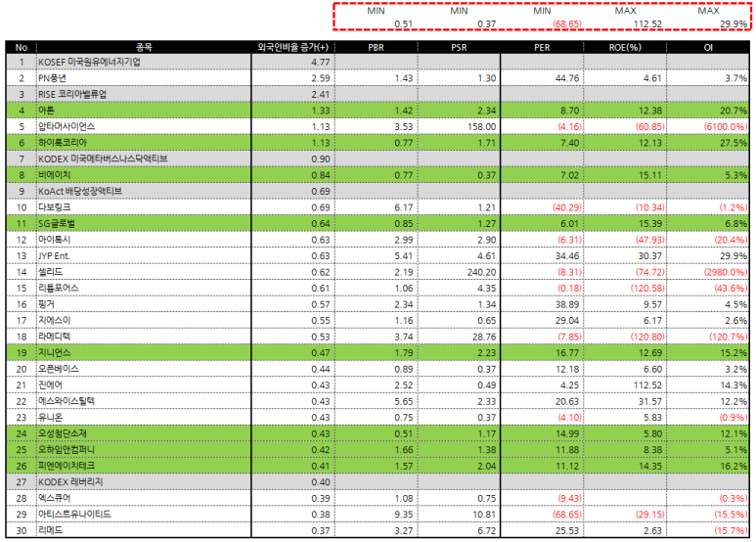Click PER value 38.89 in 핑거 row

coord(567,305)
